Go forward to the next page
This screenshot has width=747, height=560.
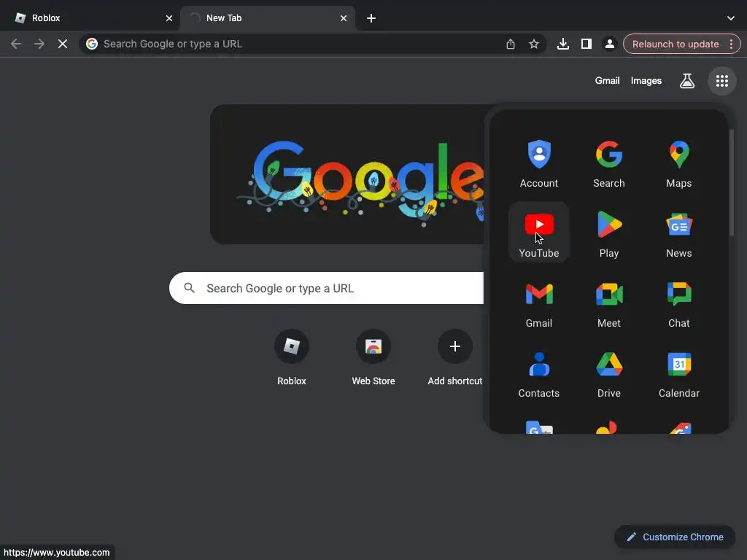39,44
